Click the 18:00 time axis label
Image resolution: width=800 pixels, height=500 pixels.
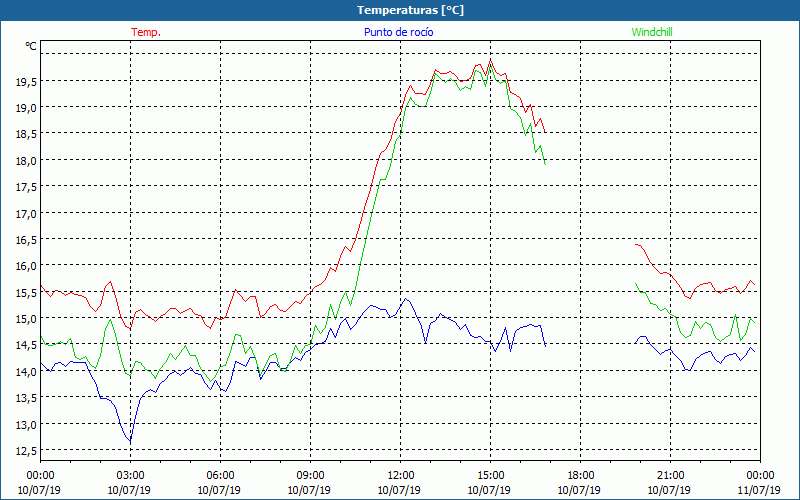tap(581, 476)
